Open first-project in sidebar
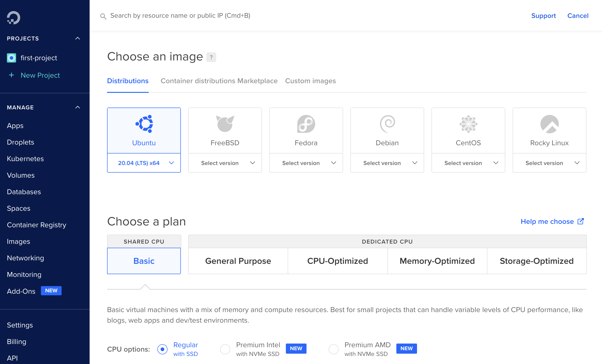 (39, 58)
